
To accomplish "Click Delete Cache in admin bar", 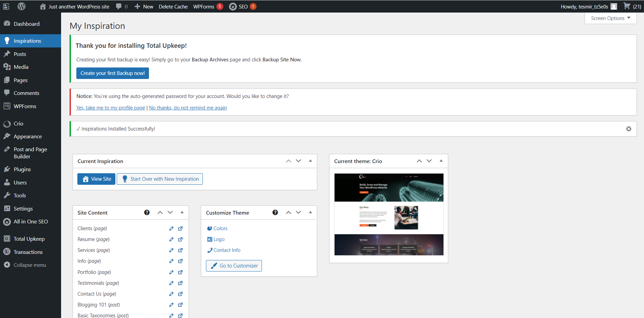I will click(x=173, y=6).
